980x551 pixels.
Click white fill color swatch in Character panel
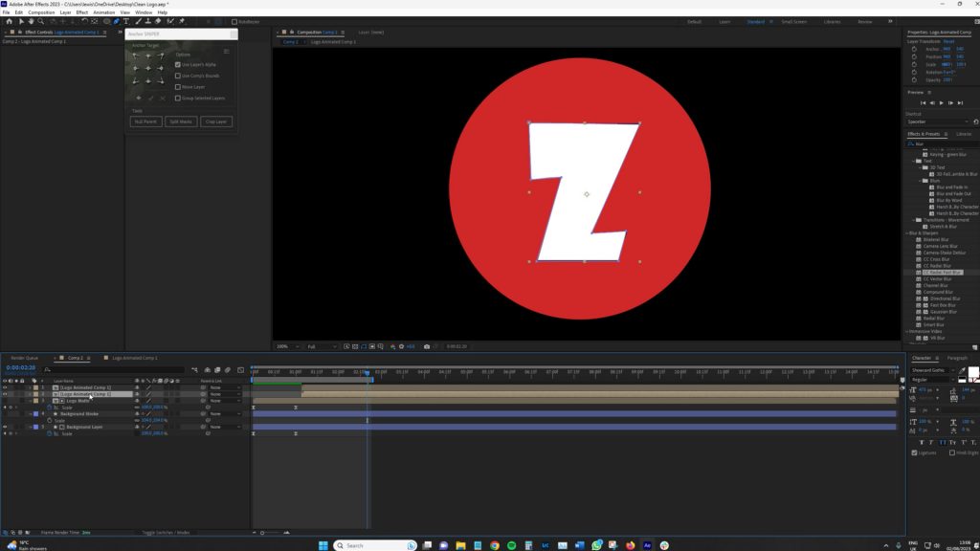pos(972,372)
